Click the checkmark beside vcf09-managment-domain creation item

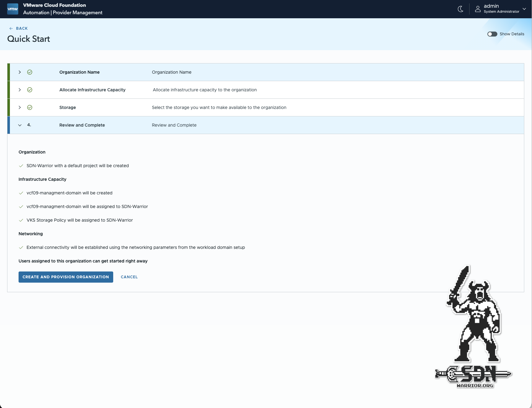[x=21, y=193]
